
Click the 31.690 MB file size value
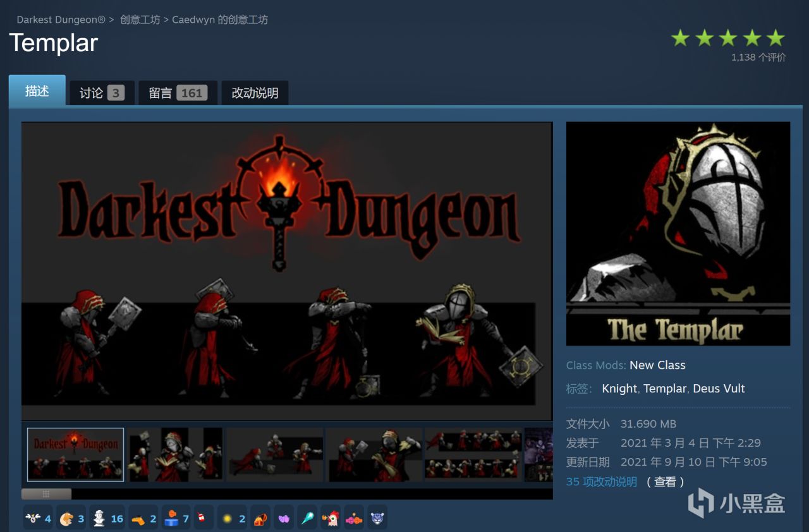[648, 424]
